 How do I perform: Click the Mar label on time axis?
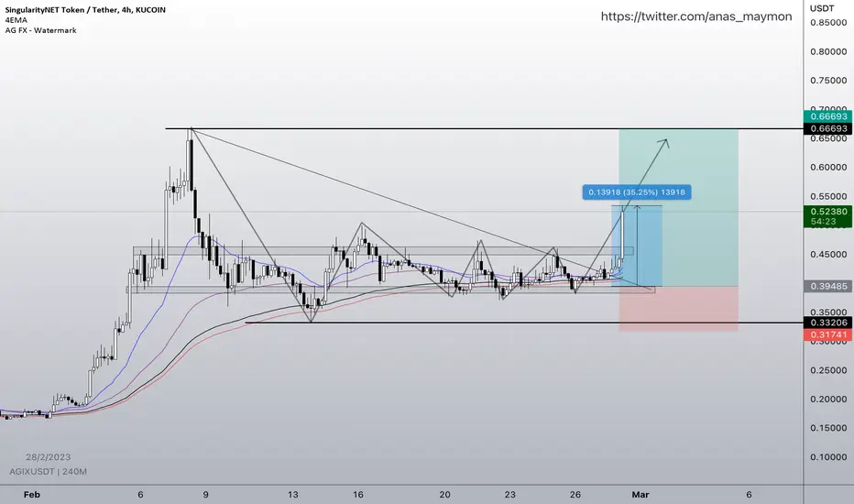click(x=640, y=494)
